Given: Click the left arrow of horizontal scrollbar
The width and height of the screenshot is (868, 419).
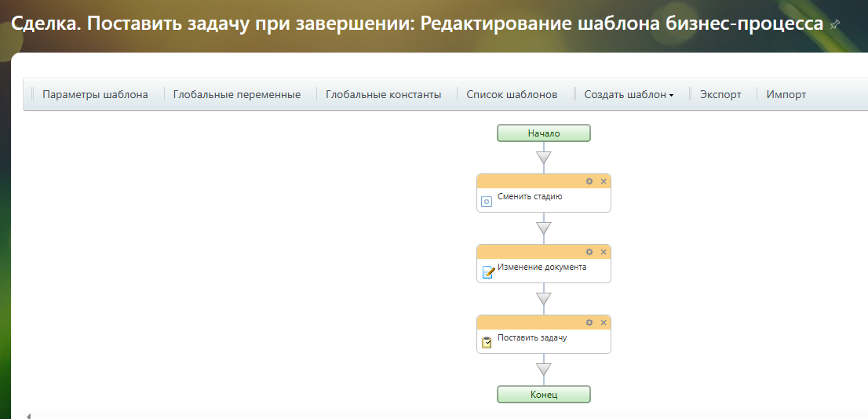Looking at the screenshot, I should point(28,416).
